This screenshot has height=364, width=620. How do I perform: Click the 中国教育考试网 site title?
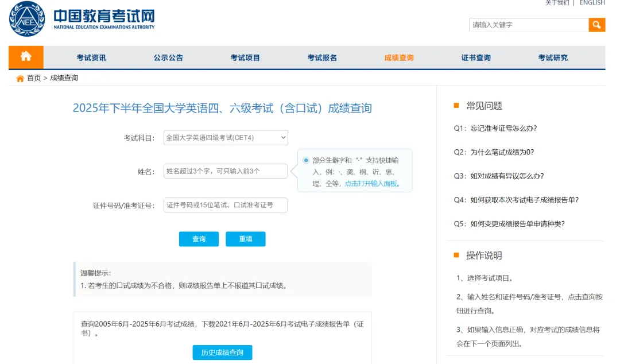pos(104,16)
